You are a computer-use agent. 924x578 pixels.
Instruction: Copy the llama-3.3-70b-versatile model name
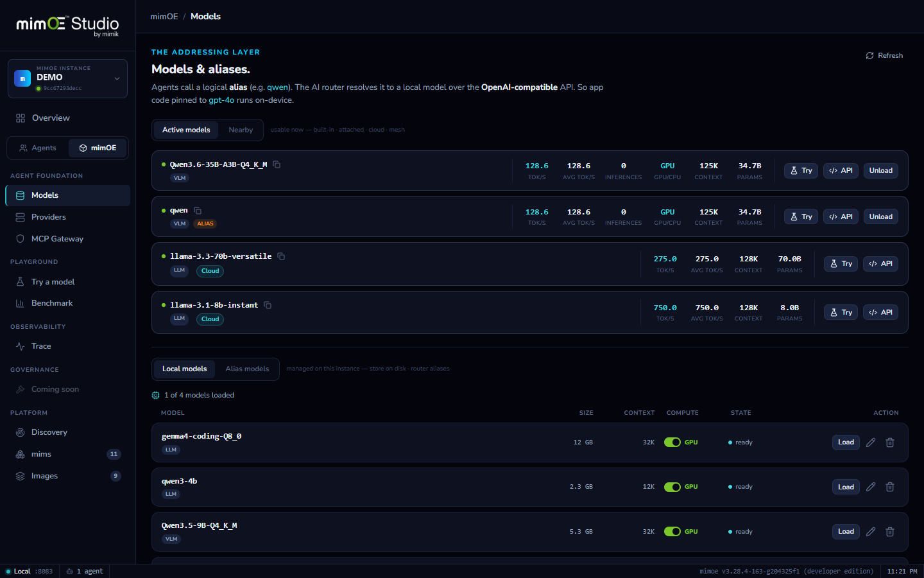281,256
